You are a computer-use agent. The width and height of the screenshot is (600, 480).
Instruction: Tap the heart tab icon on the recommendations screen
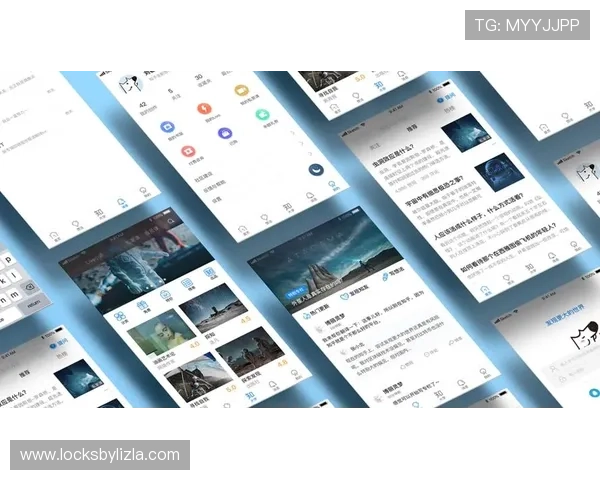coord(507,279)
